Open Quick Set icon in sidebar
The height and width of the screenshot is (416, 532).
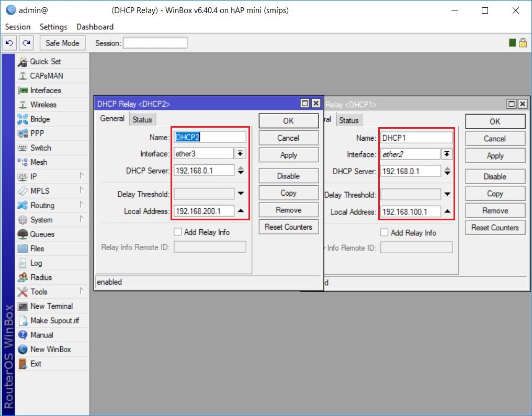(x=22, y=62)
